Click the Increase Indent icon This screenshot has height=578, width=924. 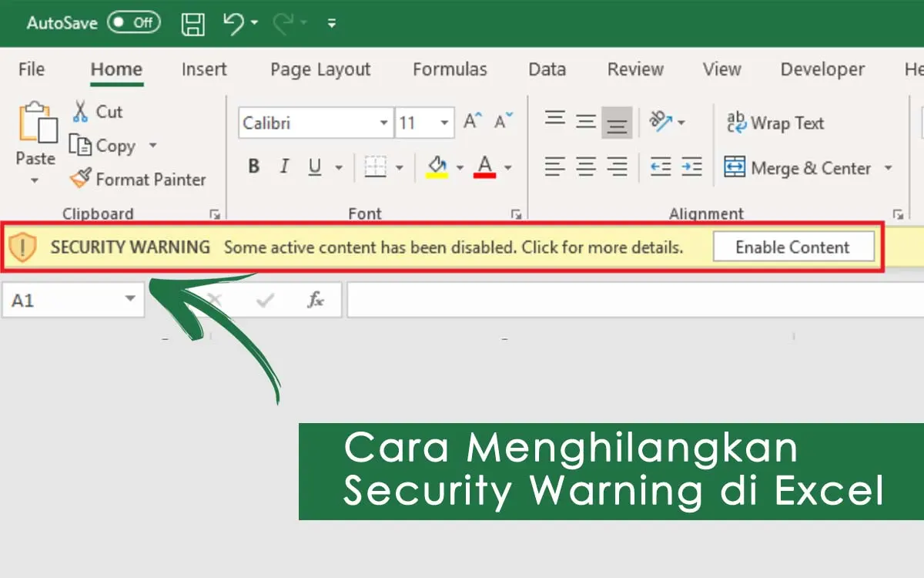click(691, 166)
